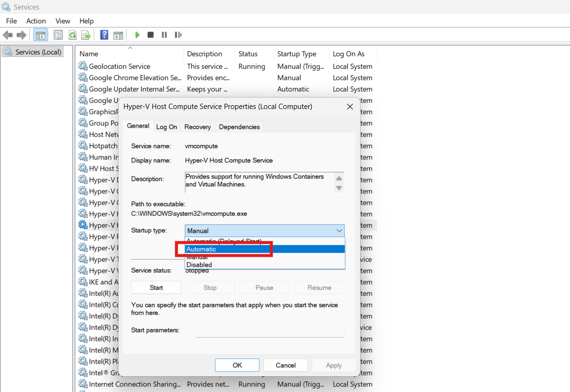Click the Stop Service icon

[x=150, y=34]
